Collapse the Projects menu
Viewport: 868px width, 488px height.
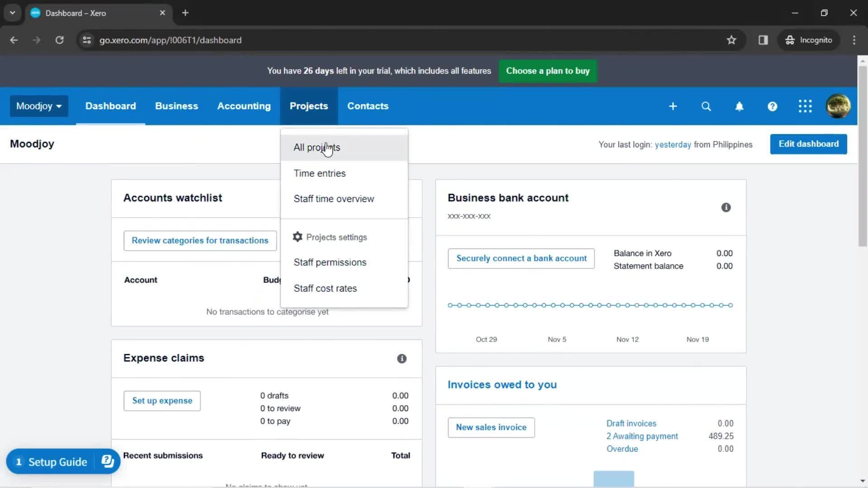point(309,106)
